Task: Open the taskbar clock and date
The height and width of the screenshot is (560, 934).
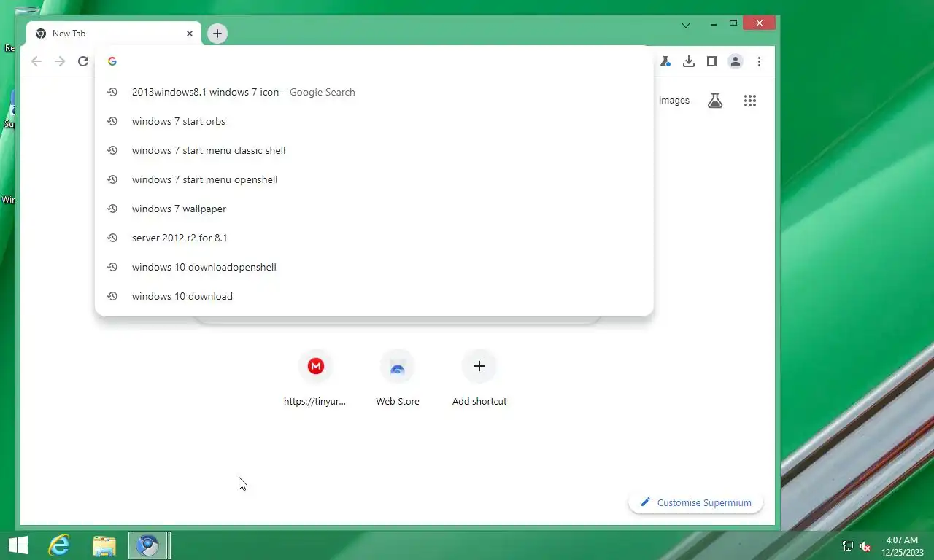Action: [x=902, y=546]
